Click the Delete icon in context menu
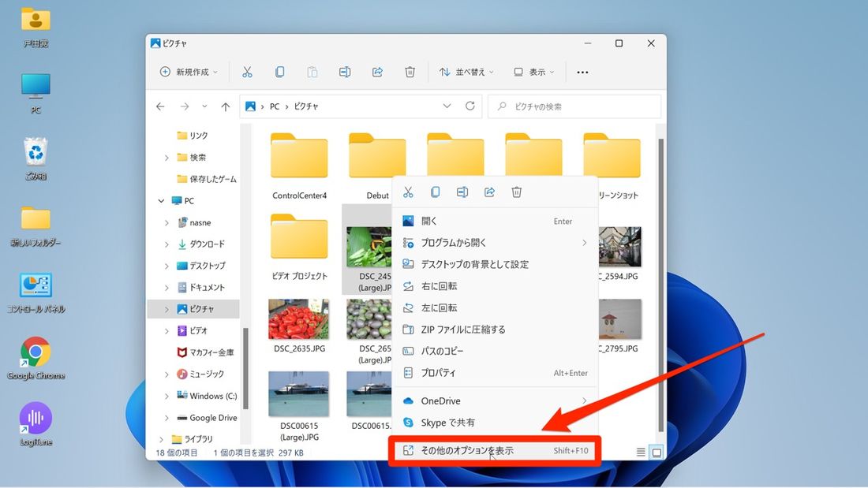This screenshot has width=868, height=488. pyautogui.click(x=517, y=192)
